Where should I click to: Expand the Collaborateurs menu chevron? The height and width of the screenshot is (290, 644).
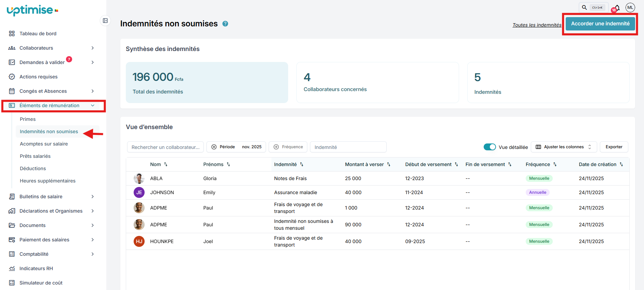(x=93, y=48)
